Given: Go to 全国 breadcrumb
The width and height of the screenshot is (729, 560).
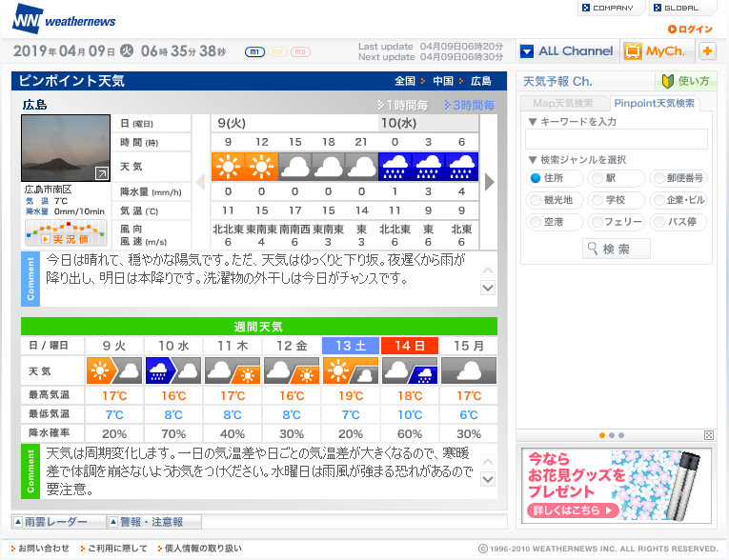Looking at the screenshot, I should point(404,81).
